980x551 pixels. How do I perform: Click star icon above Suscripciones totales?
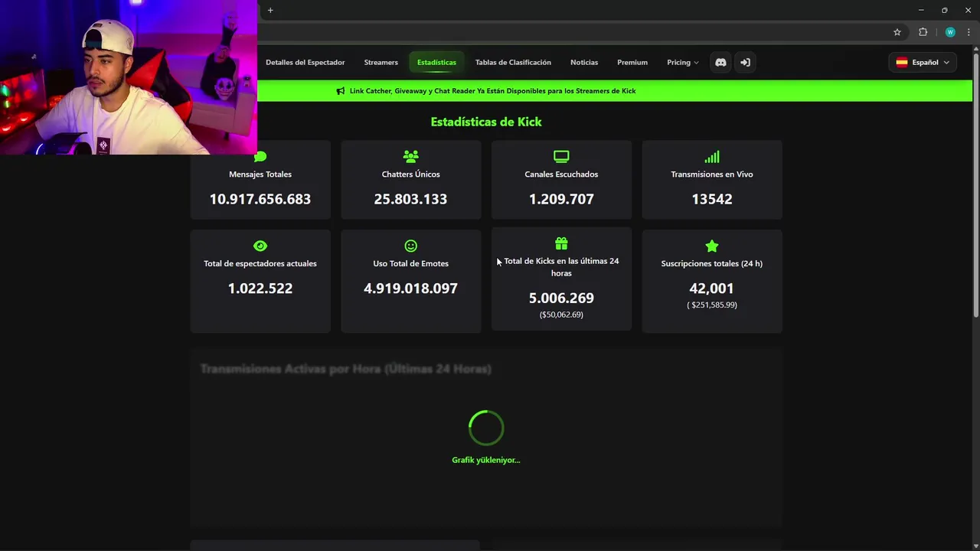point(712,246)
